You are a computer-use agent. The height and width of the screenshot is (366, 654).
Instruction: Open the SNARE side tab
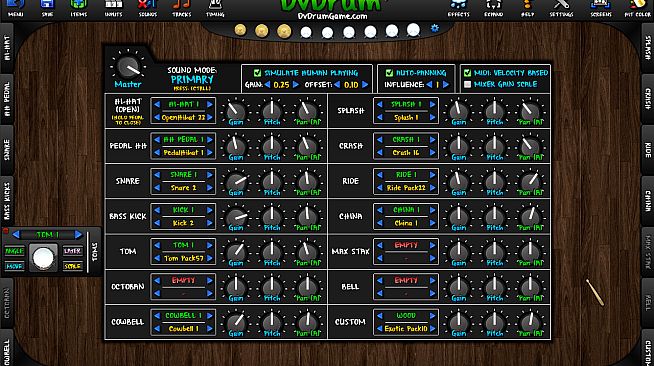[x=7, y=150]
